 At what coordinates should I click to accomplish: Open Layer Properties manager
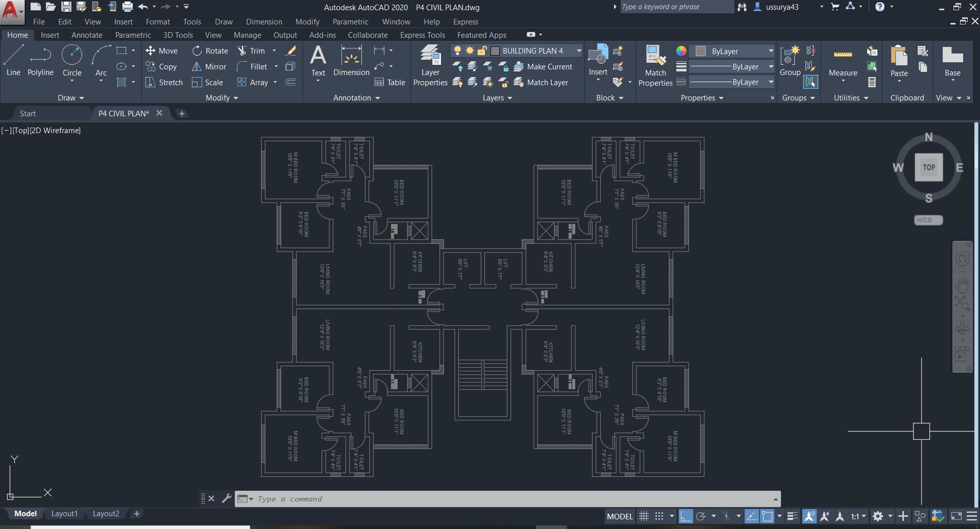tap(430, 65)
